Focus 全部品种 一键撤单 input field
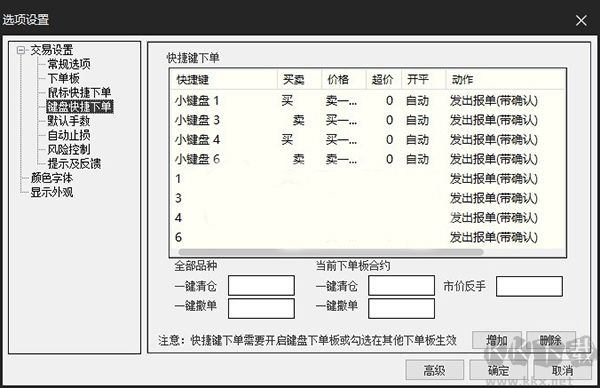 click(x=261, y=308)
